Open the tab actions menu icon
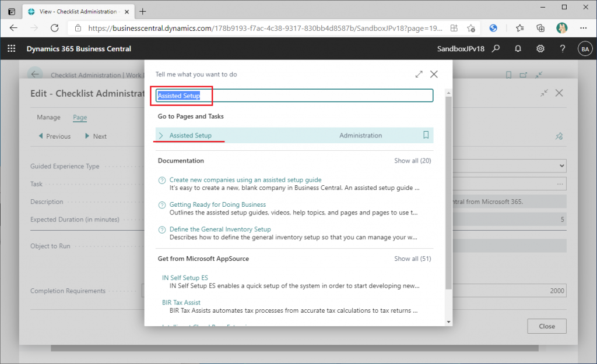Screen dimensions: 597x364 coord(12,12)
